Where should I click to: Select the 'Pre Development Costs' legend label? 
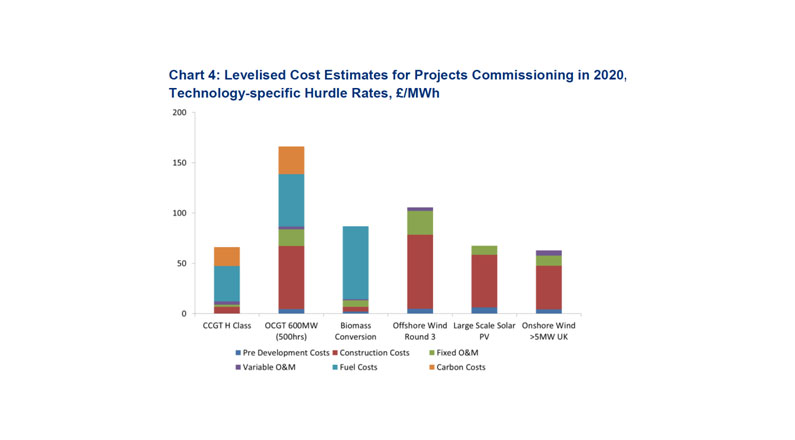click(286, 353)
